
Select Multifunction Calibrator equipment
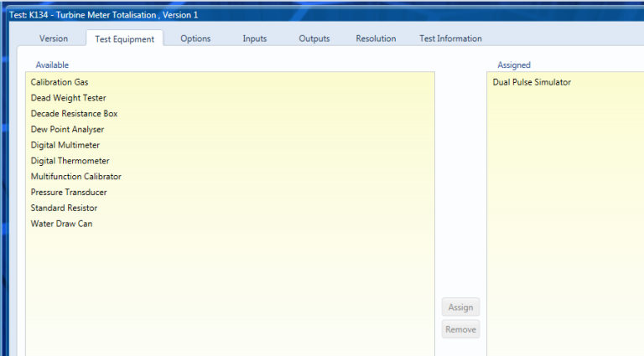click(75, 177)
